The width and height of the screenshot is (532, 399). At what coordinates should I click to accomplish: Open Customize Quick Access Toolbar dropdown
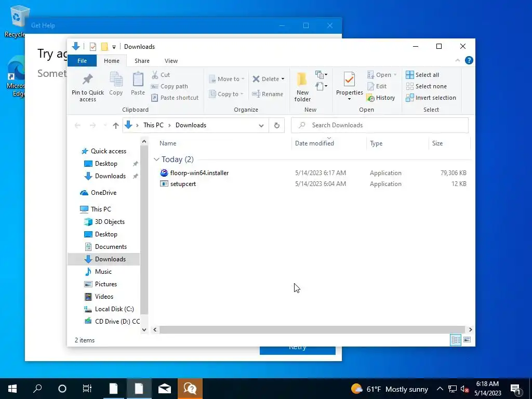114,47
